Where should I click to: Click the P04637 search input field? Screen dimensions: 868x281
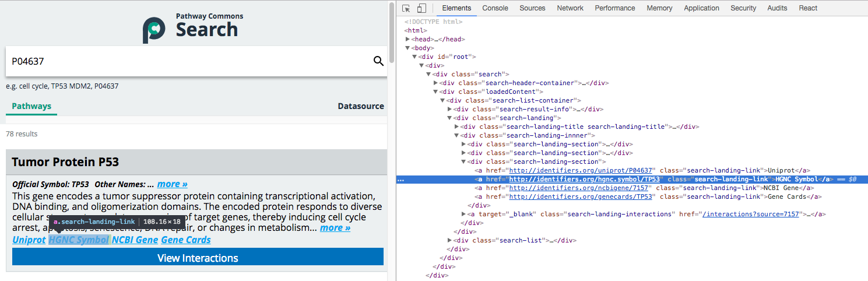click(187, 61)
